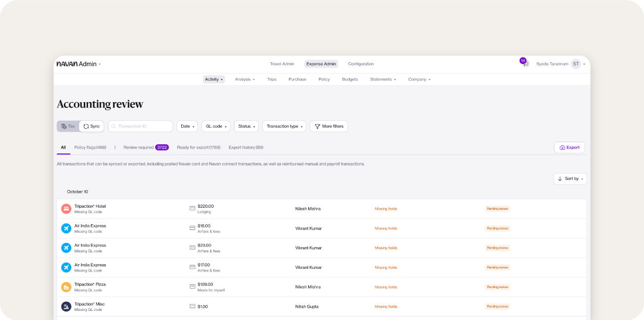The width and height of the screenshot is (644, 320).
Task: Click the plane icon for the $17.00 Air India Express row
Action: 66,267
